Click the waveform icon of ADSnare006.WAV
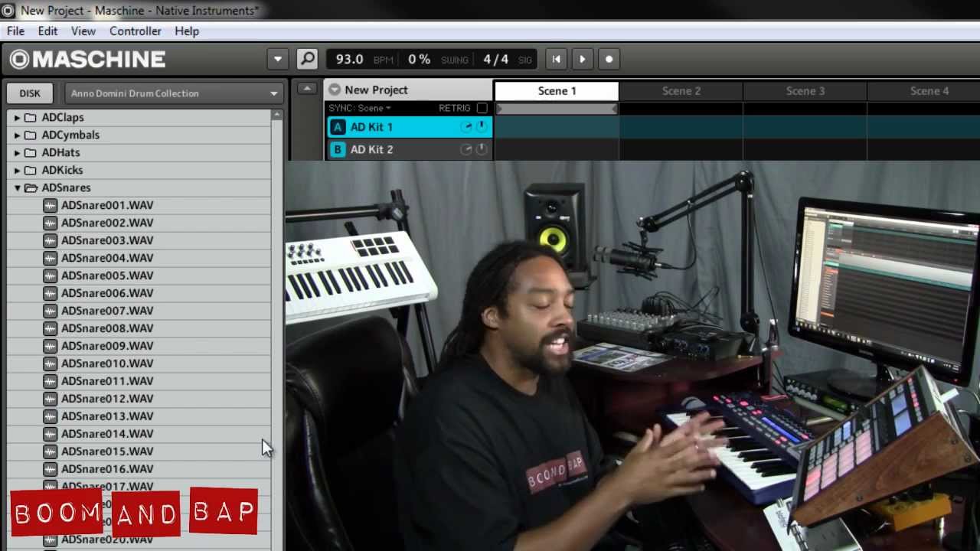Image resolution: width=980 pixels, height=551 pixels. point(51,293)
